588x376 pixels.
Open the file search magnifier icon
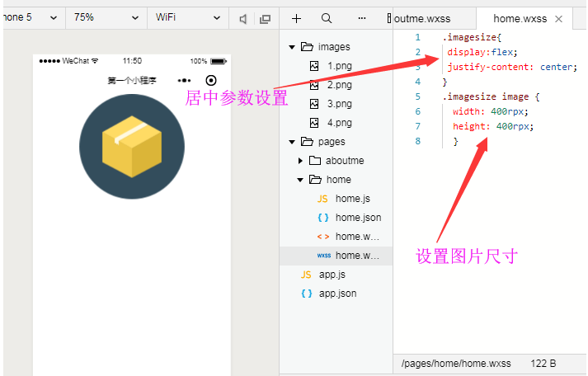[327, 18]
